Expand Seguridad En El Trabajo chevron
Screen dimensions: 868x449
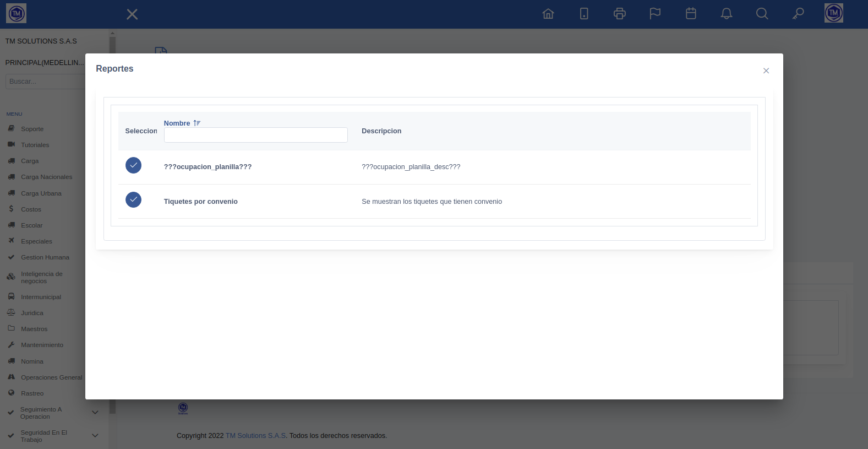pyautogui.click(x=95, y=436)
